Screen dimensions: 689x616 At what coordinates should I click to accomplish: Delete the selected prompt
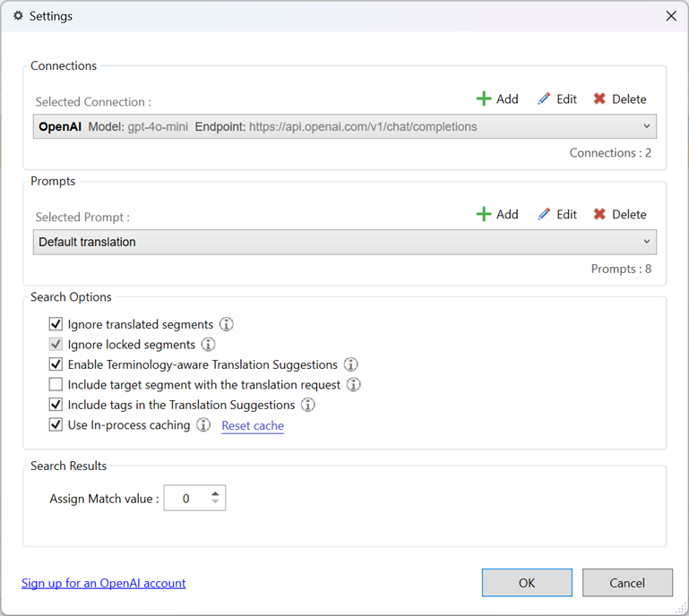point(620,214)
